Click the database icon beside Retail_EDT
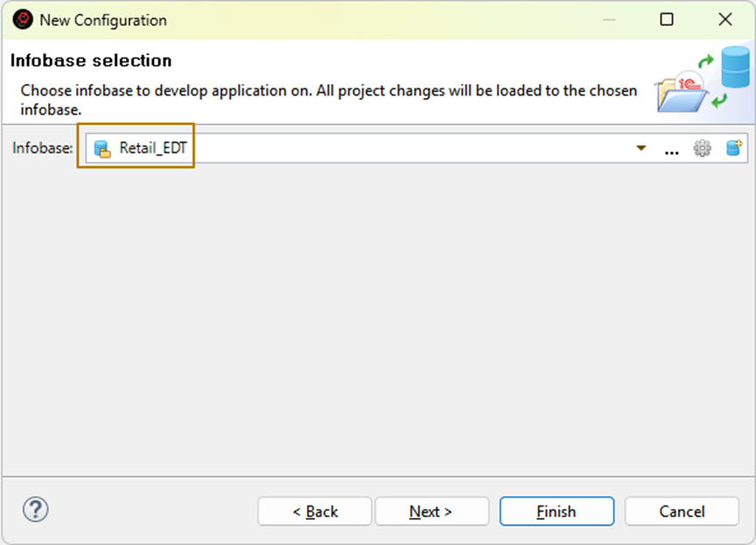 click(x=102, y=149)
